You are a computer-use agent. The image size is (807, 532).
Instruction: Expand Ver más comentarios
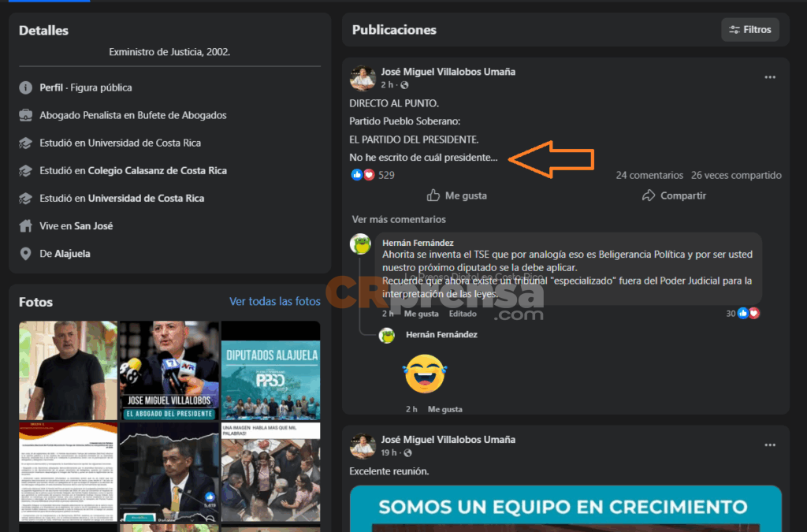tap(399, 219)
